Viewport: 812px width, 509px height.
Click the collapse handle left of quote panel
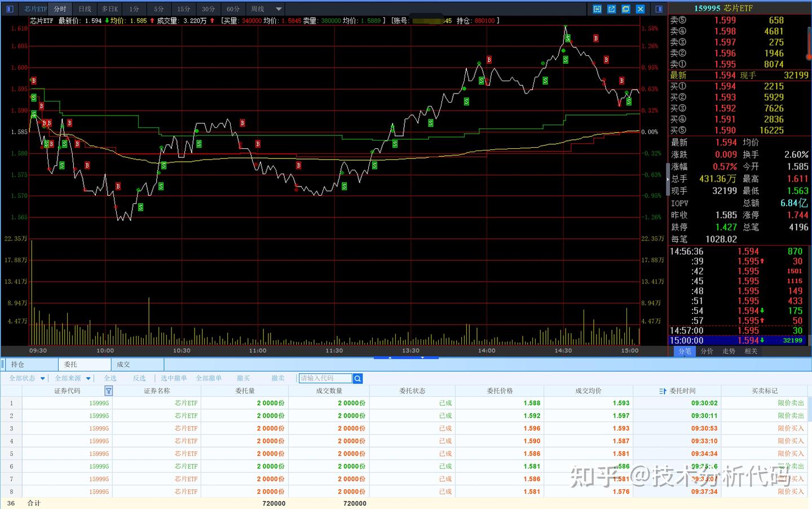pos(668,179)
